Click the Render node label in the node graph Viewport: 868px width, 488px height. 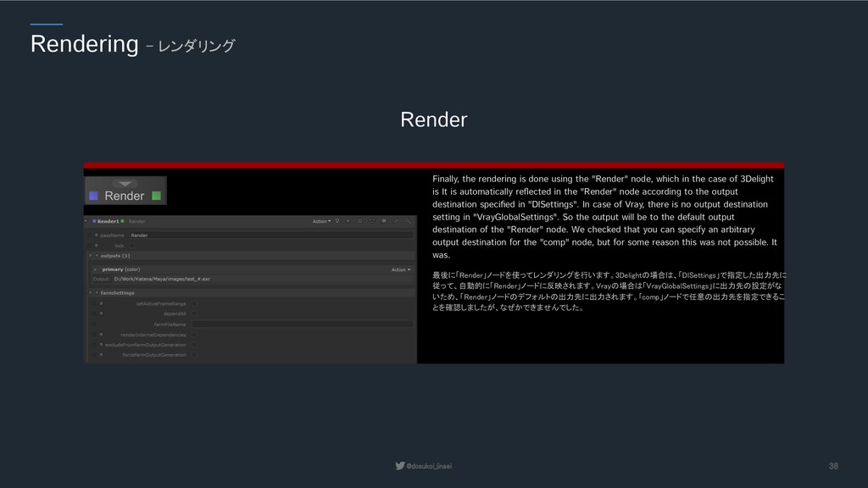[125, 196]
